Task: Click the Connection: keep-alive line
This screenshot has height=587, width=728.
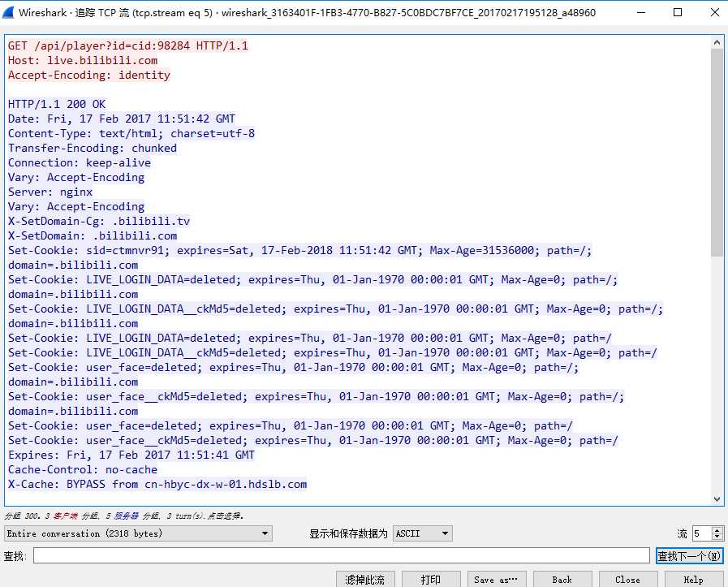Action: coord(80,162)
